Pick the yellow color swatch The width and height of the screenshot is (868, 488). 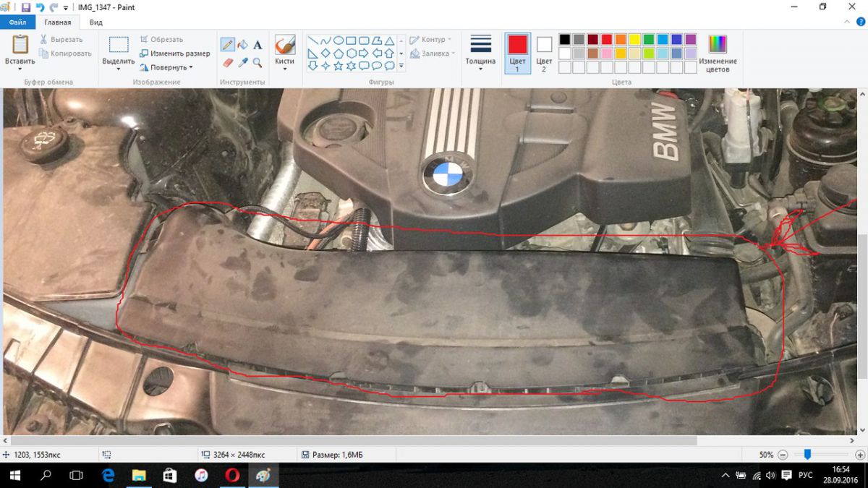(x=634, y=39)
